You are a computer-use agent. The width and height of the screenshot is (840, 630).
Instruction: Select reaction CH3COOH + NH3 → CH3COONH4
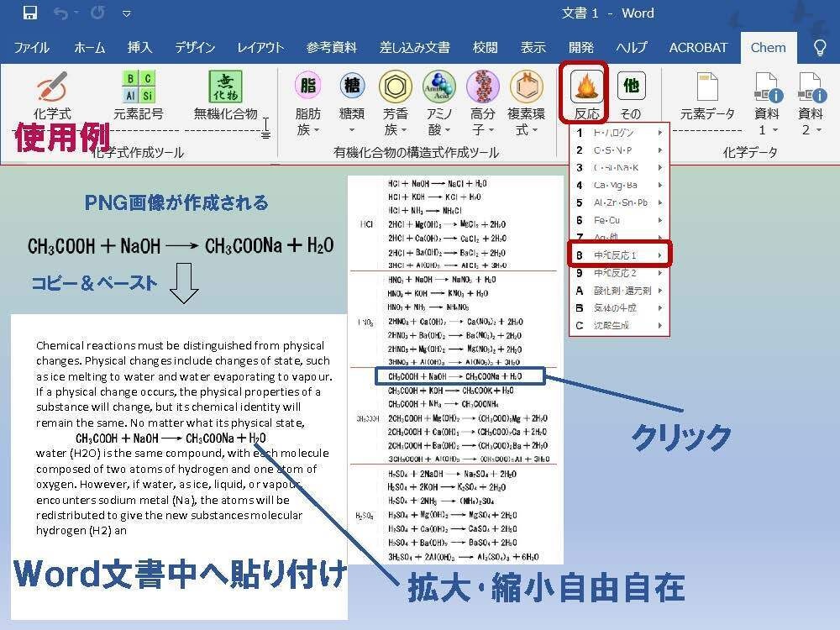[x=443, y=404]
